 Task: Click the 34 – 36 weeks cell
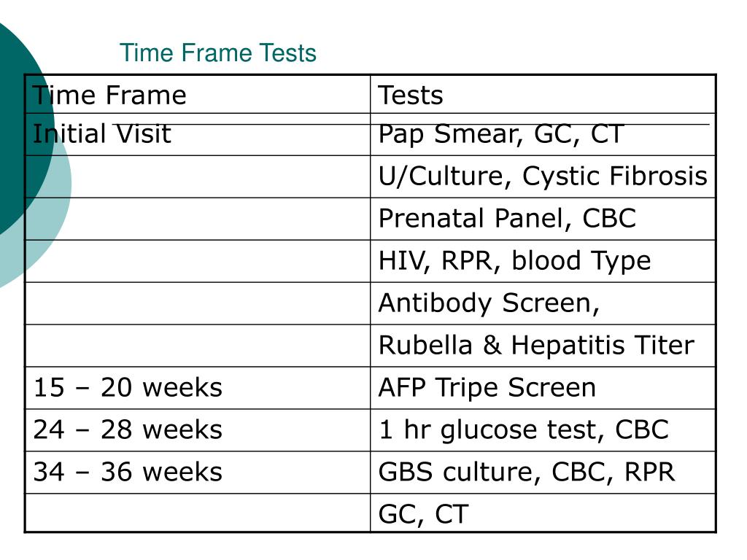coord(198,472)
